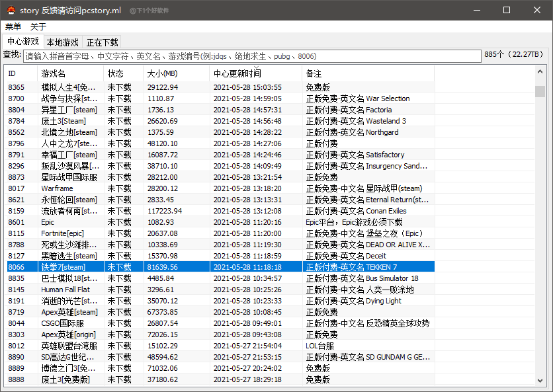Screen dimensions: 553x392
Task: Sort list by ID column header
Action: point(20,73)
